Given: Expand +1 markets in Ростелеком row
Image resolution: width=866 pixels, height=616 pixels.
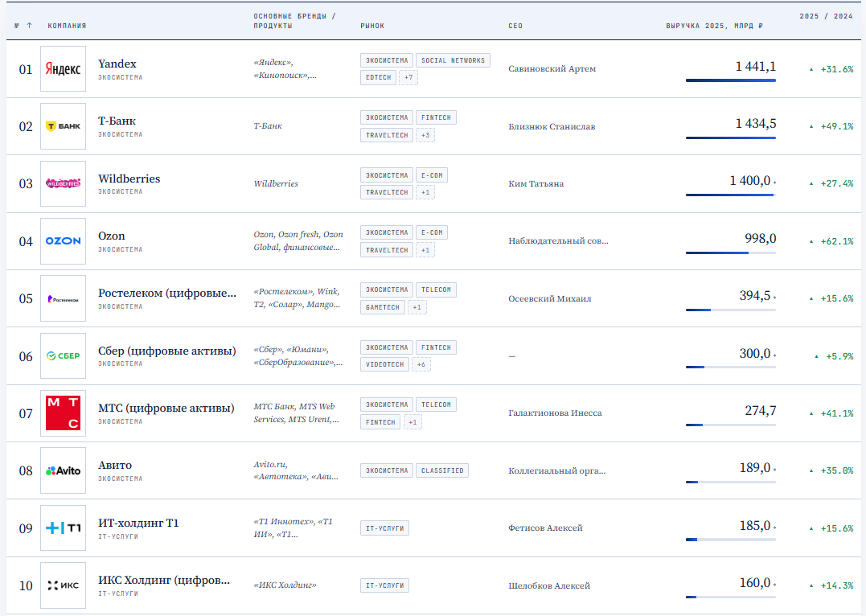Looking at the screenshot, I should pos(417,307).
